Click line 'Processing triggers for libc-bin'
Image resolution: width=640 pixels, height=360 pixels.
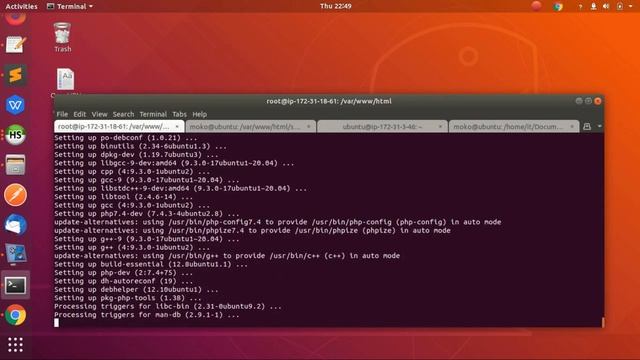[x=168, y=307]
